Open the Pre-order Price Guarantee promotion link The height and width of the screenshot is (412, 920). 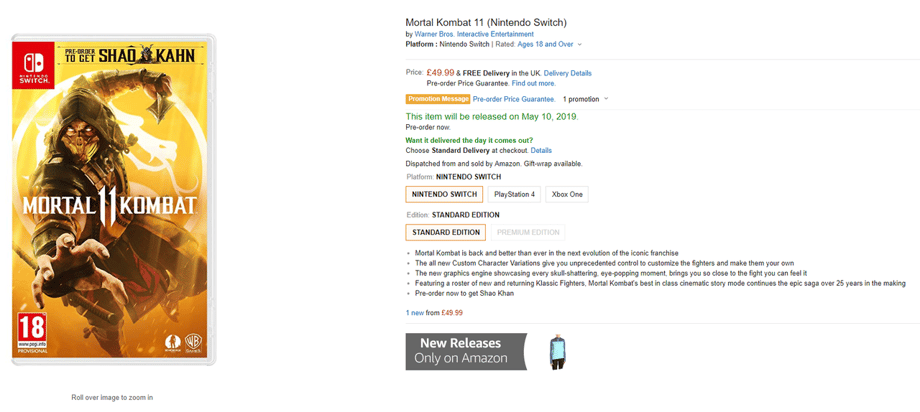(513, 99)
